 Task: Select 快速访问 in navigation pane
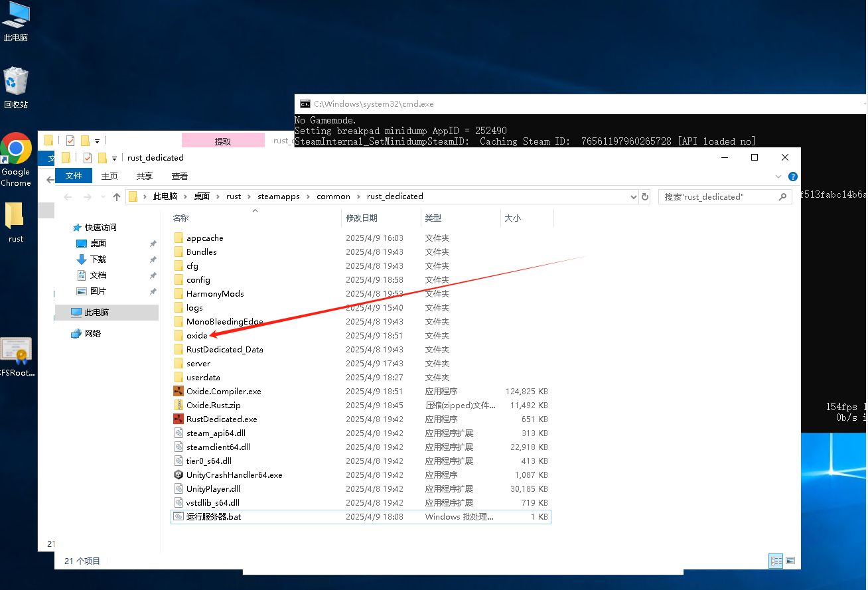pos(101,227)
